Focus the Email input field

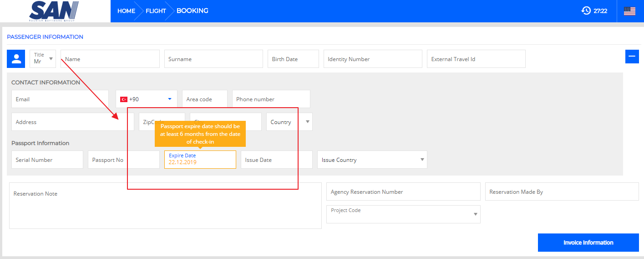click(60, 99)
